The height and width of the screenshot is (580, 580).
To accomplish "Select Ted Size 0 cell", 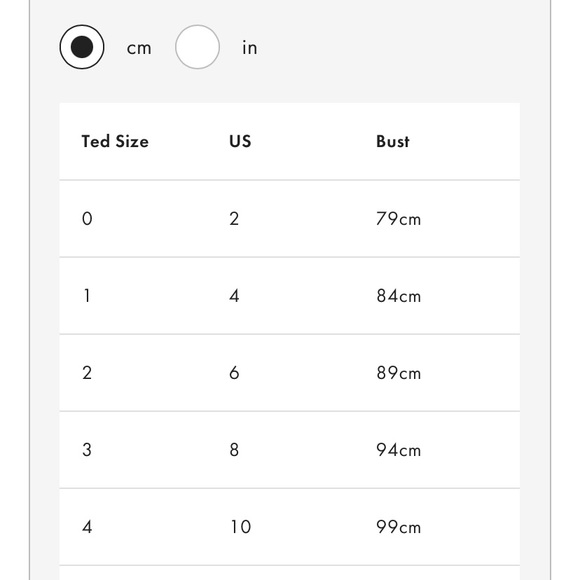I will pyautogui.click(x=87, y=219).
